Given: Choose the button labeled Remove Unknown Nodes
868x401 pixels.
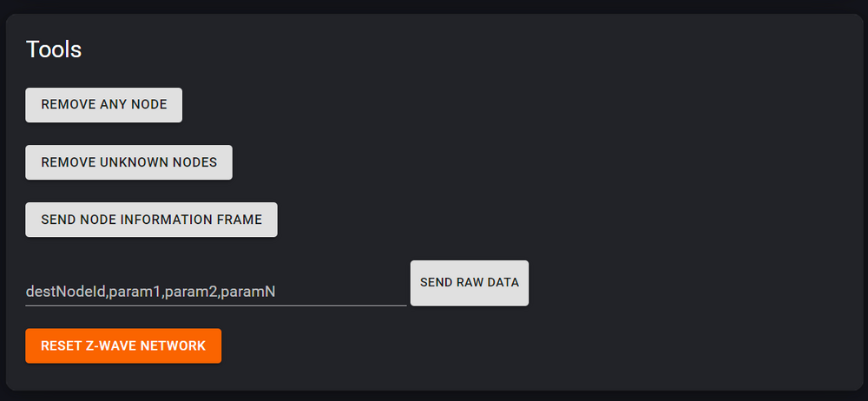Looking at the screenshot, I should click(x=128, y=162).
